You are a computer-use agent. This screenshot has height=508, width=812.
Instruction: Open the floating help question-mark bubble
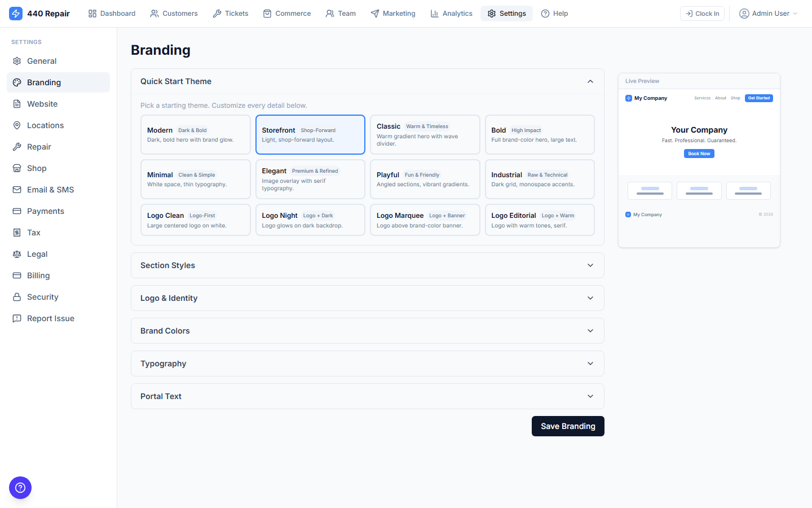point(20,488)
